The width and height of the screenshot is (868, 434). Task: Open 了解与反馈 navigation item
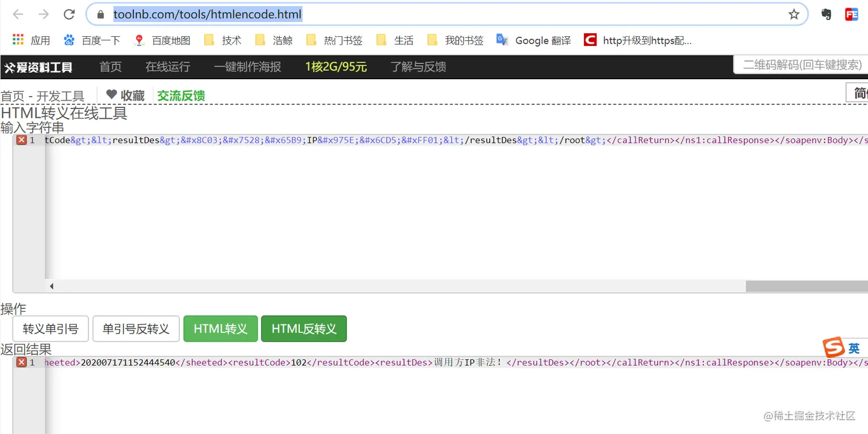(x=418, y=67)
